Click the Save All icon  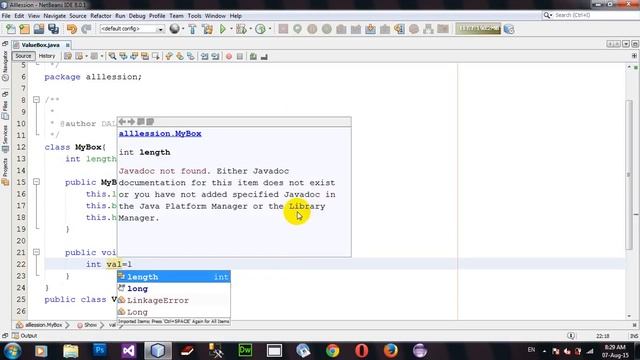[x=53, y=29]
